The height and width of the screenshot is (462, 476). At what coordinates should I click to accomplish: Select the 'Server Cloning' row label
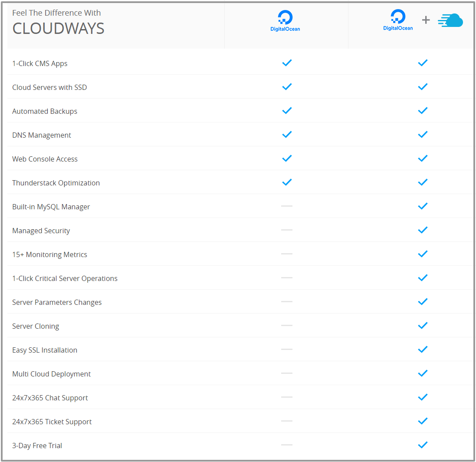click(36, 326)
